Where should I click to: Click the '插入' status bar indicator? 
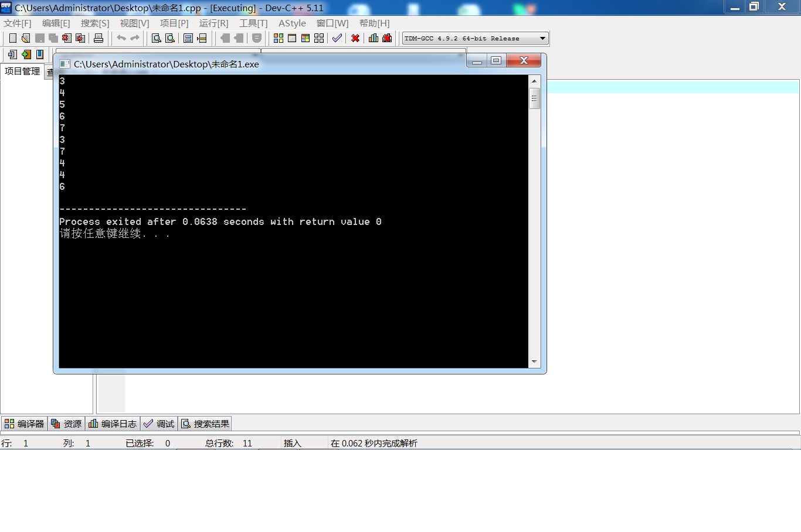[x=292, y=444]
